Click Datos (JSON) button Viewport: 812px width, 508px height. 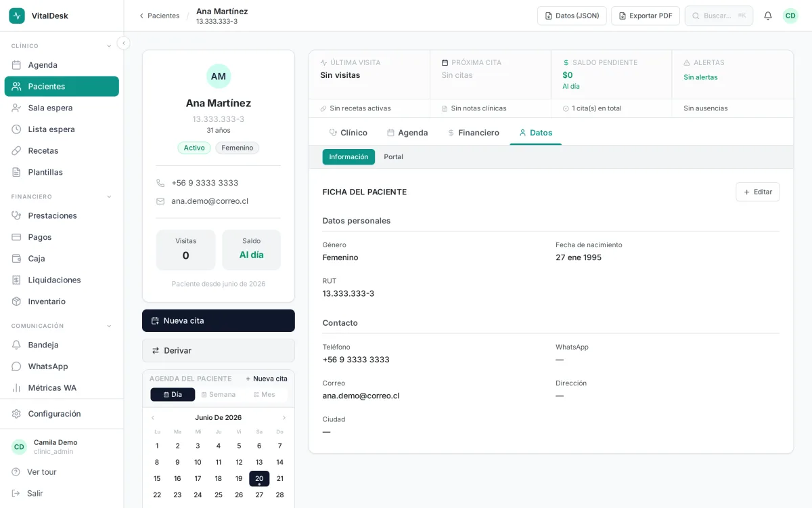pos(572,16)
